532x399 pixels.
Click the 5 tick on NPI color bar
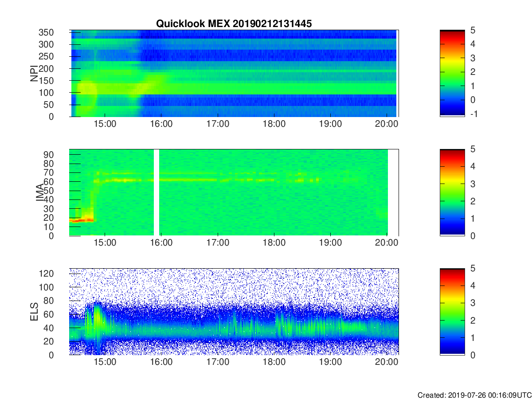[x=473, y=30]
